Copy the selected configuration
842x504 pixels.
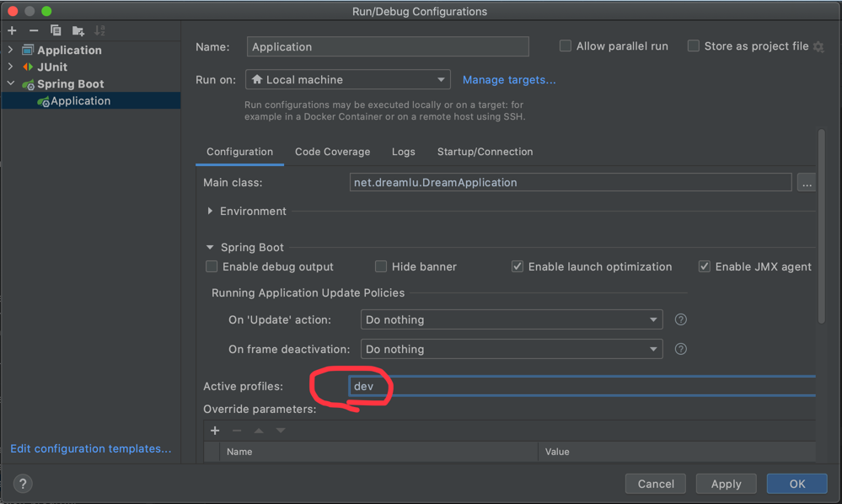pos(56,30)
